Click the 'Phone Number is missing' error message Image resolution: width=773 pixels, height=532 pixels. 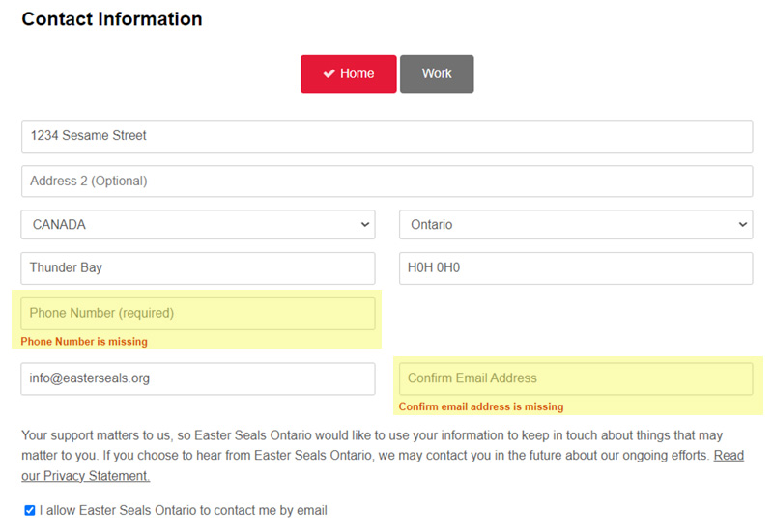pyautogui.click(x=84, y=342)
